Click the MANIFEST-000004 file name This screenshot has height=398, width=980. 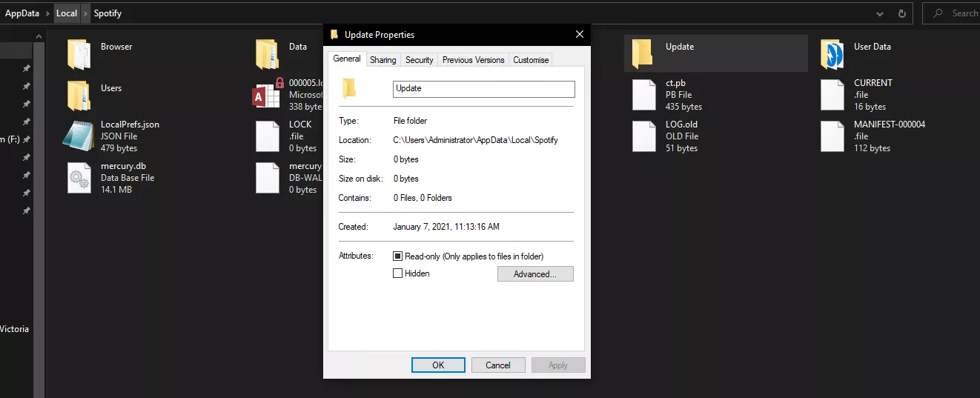(x=890, y=125)
